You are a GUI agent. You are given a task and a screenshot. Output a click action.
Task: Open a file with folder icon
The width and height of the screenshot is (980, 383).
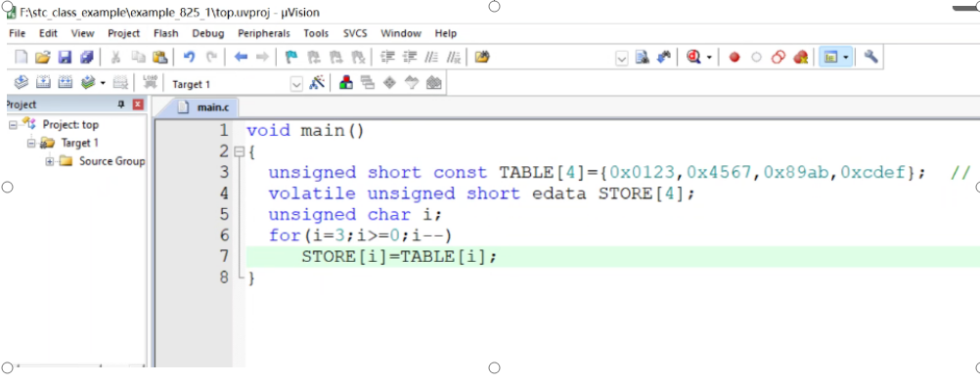42,58
